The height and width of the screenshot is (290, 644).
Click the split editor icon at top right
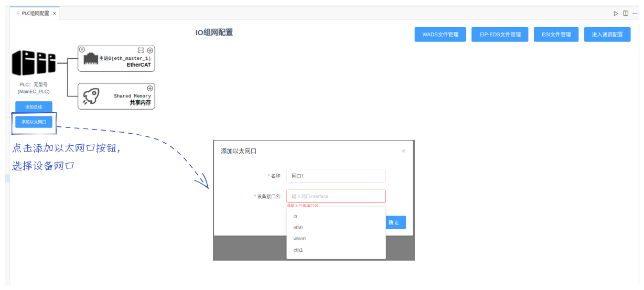626,13
